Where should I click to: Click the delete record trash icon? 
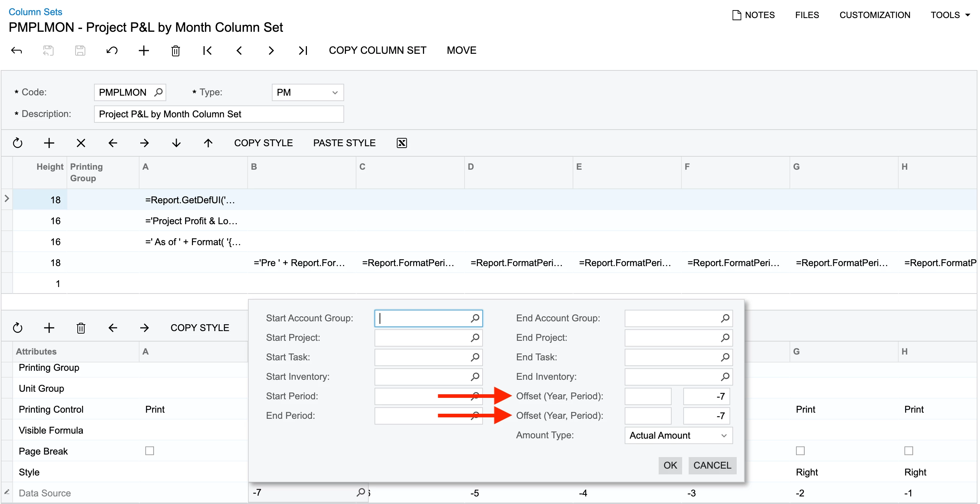click(175, 51)
